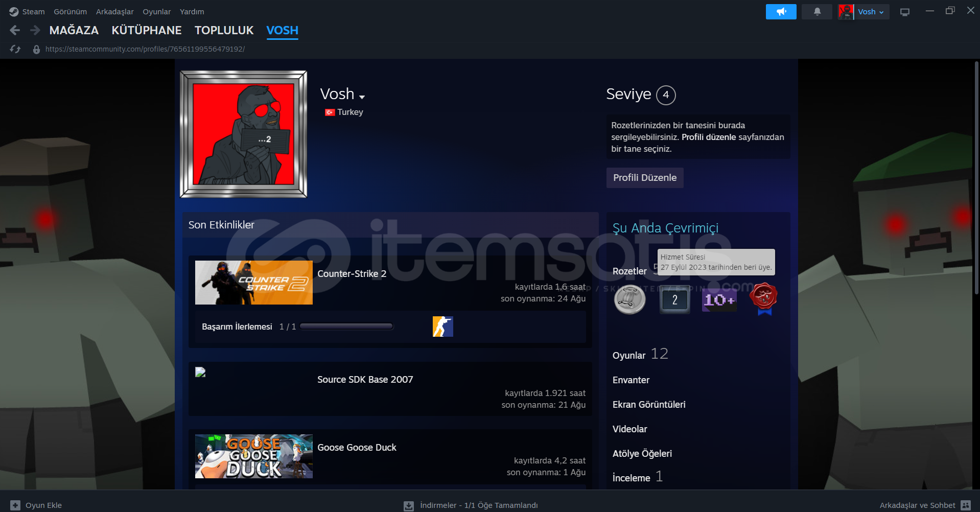Click the Son Etkinlikler heading
Viewport: 980px width, 512px height.
221,225
